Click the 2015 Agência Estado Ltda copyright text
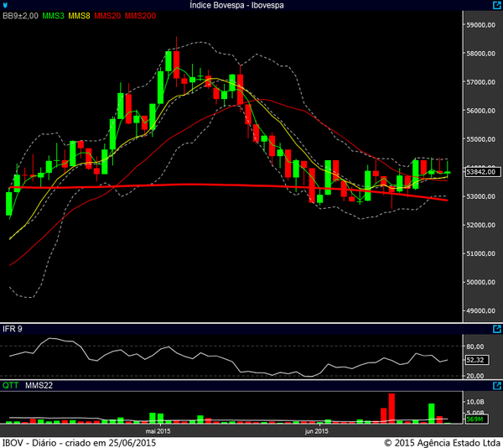This screenshot has width=503, height=448. point(441,441)
